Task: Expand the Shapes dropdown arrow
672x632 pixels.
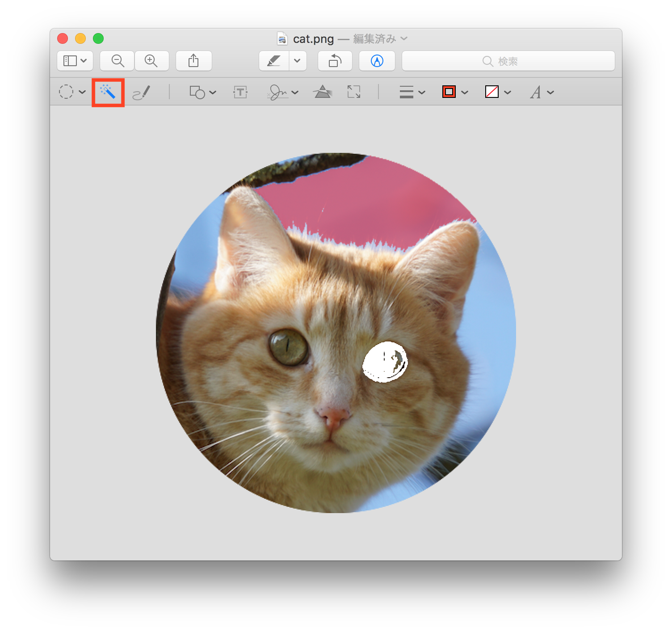Action: [x=213, y=93]
